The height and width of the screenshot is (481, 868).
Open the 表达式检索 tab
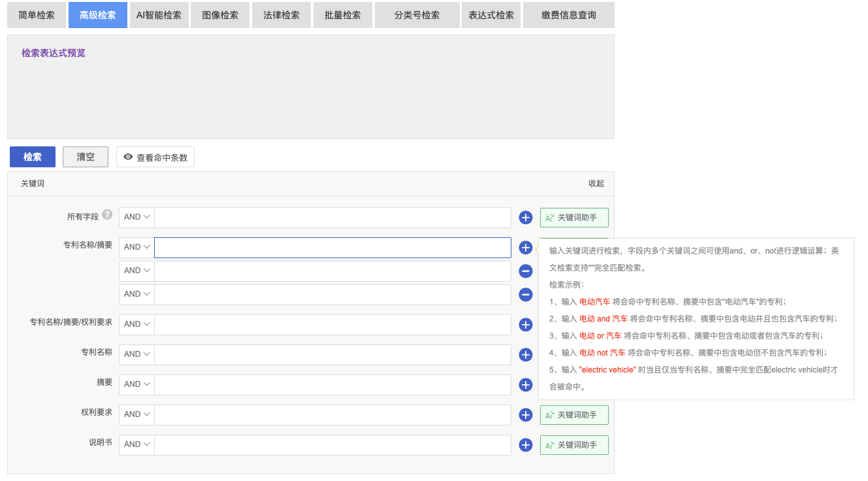point(491,15)
